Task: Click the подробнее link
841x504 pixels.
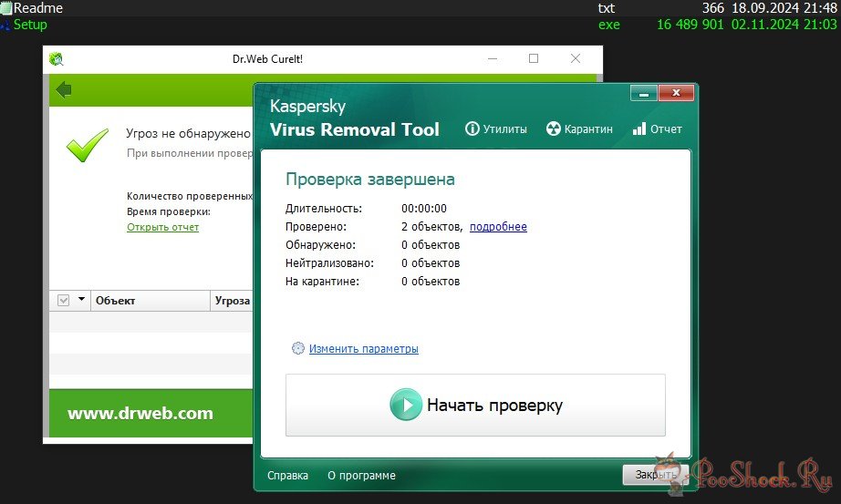Action: 498,227
